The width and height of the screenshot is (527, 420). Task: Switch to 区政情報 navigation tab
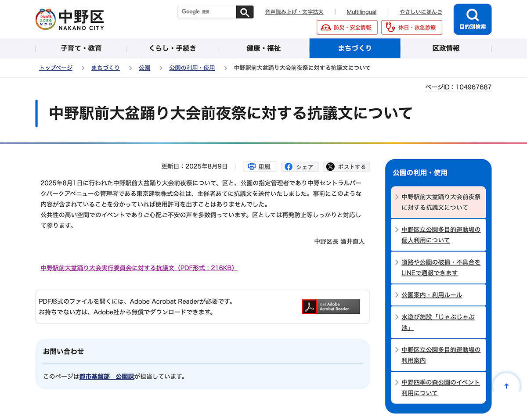tap(446, 48)
